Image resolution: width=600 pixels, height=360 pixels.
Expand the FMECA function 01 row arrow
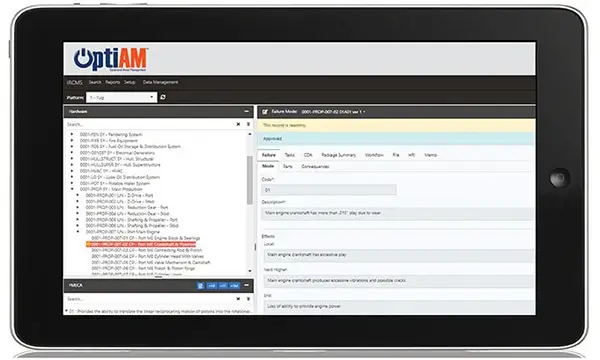(67, 311)
